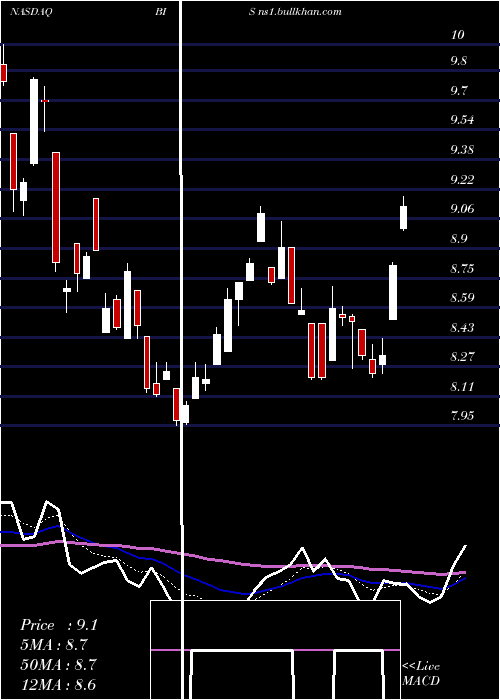
Task: Click the 9.38 price axis label
Action: (462, 150)
